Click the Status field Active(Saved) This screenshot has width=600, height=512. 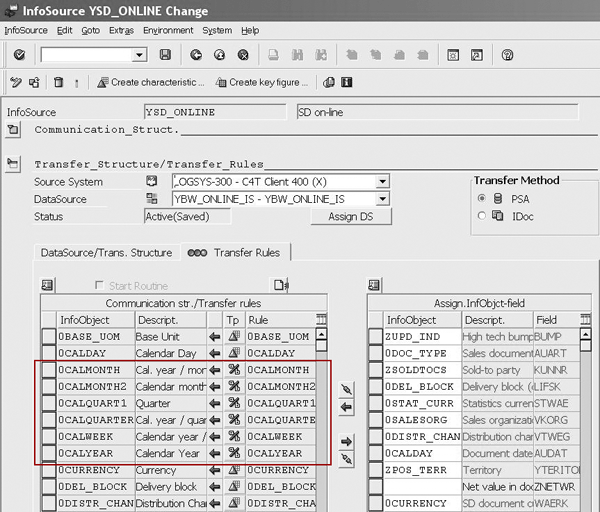point(188,217)
